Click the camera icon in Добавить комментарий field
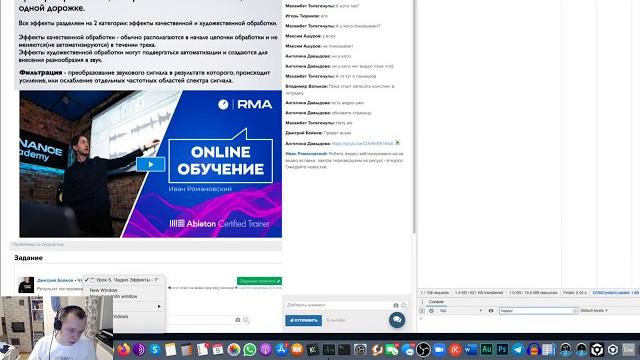The width and height of the screenshot is (640, 360). [x=396, y=305]
